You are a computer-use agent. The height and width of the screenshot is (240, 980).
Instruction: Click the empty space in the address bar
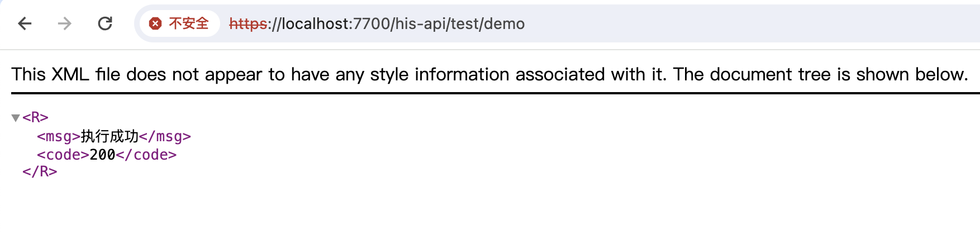[x=749, y=23]
